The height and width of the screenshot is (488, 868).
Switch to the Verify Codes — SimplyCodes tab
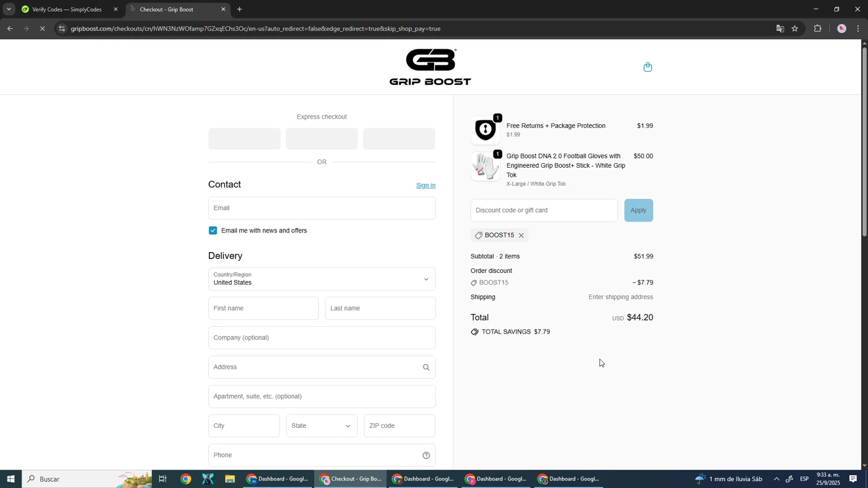(x=68, y=9)
